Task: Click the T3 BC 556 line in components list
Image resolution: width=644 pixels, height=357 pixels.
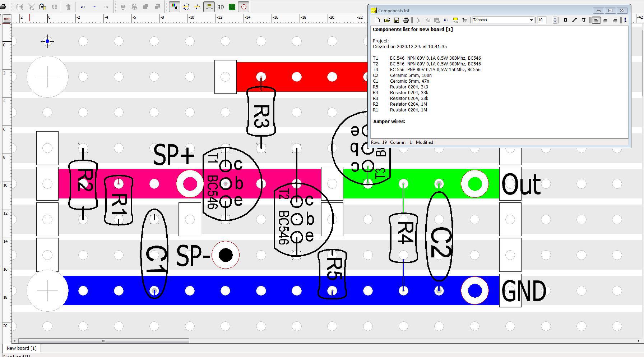Action: pyautogui.click(x=427, y=70)
